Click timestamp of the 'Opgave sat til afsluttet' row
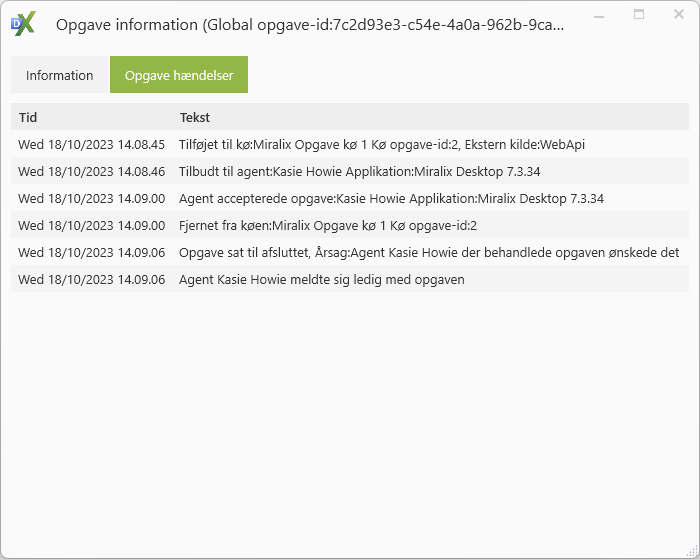The height and width of the screenshot is (559, 700). (x=91, y=252)
